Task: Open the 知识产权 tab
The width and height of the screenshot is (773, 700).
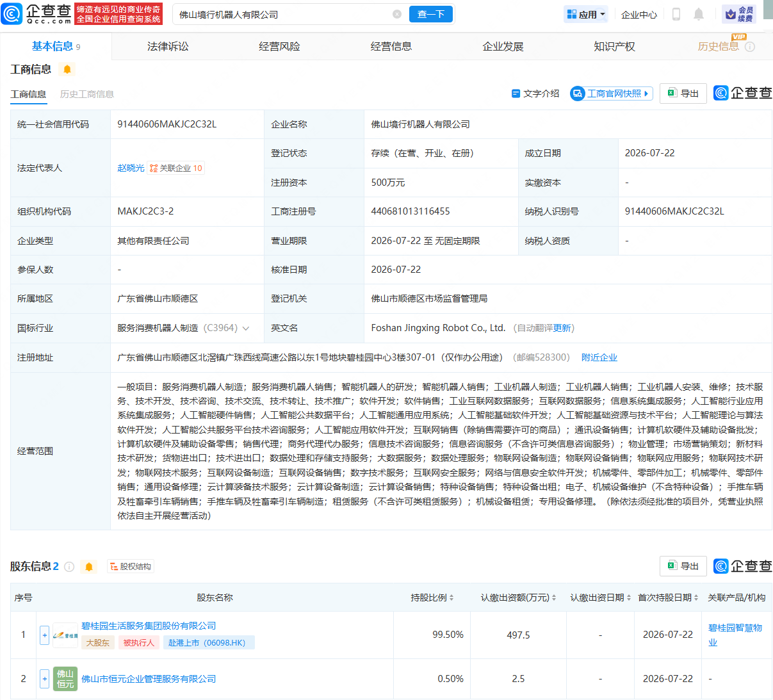Action: [614, 46]
